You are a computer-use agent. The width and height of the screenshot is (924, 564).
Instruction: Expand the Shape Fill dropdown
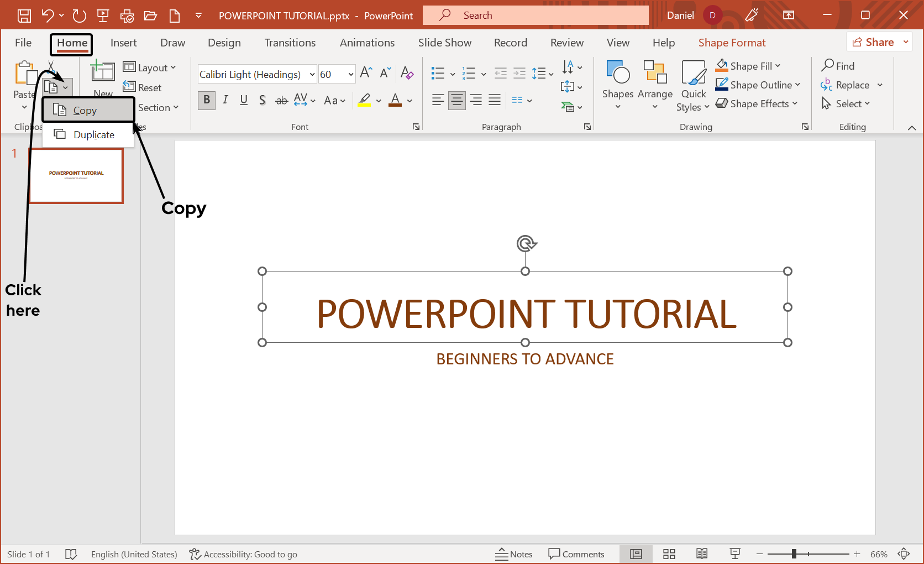778,66
